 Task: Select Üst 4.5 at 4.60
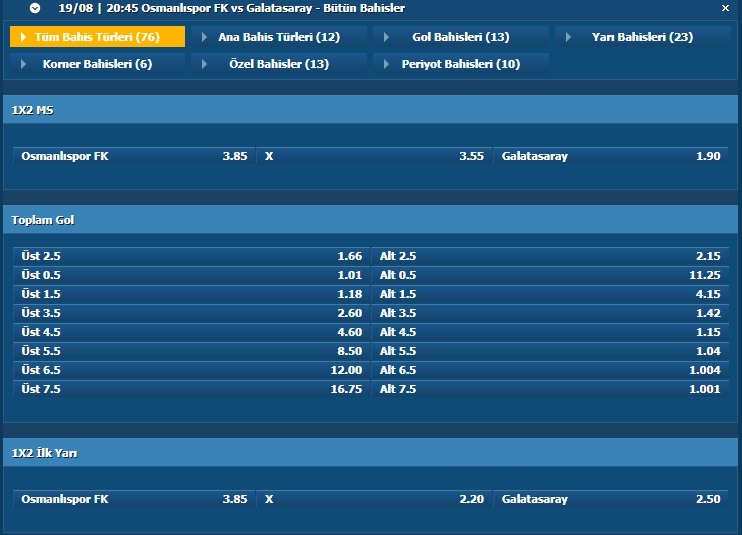pyautogui.click(x=191, y=332)
